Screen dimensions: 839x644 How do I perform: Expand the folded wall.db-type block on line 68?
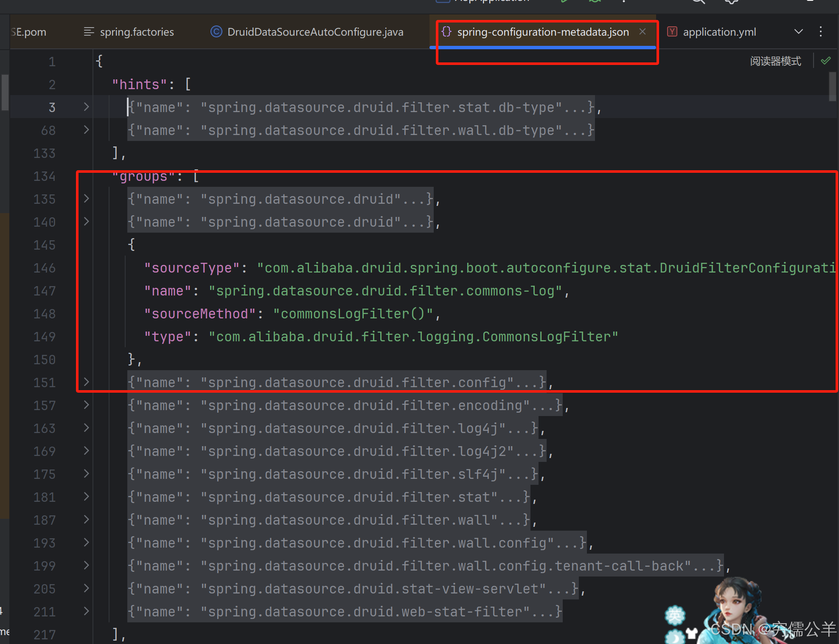tap(86, 130)
